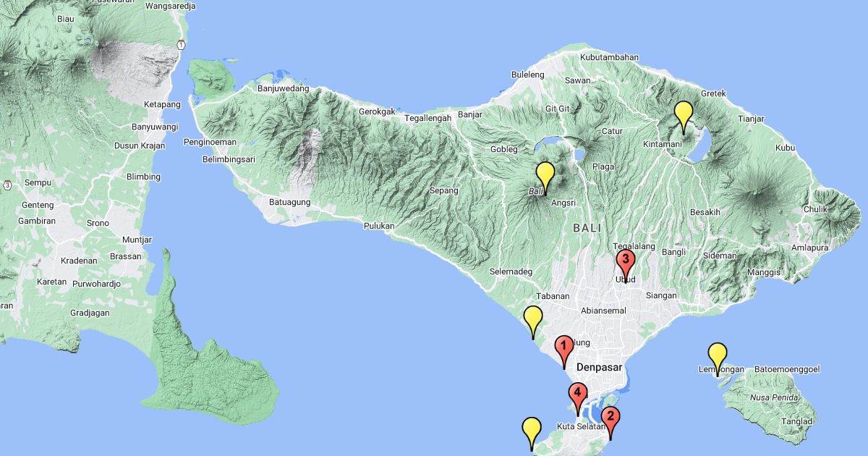Click the Banjar label

470,114
